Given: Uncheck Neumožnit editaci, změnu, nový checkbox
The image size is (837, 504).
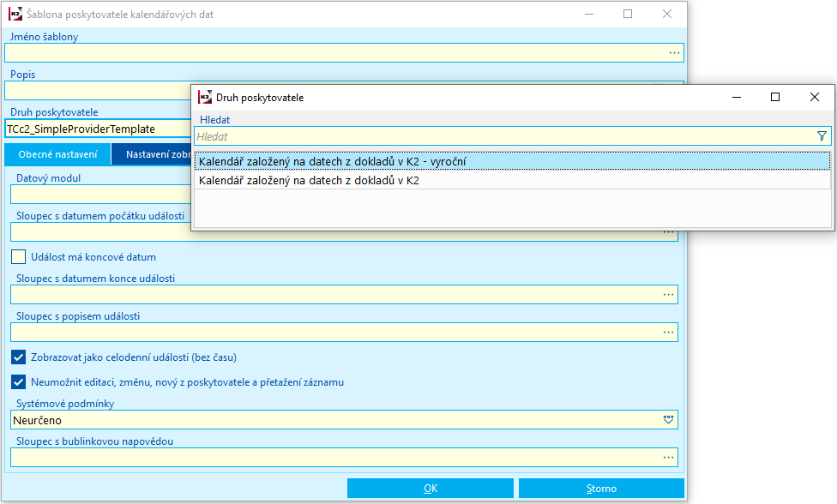Looking at the screenshot, I should pos(18,382).
